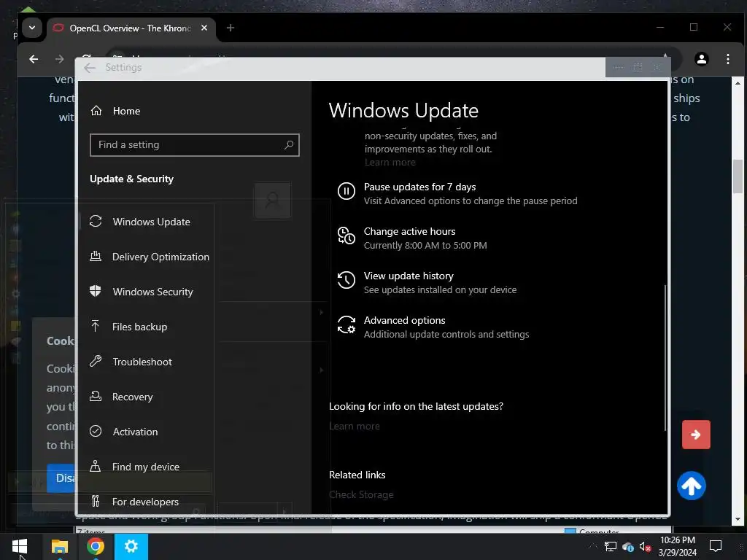The width and height of the screenshot is (747, 560).
Task: Click Learn more under latest updates info
Action: click(x=355, y=426)
